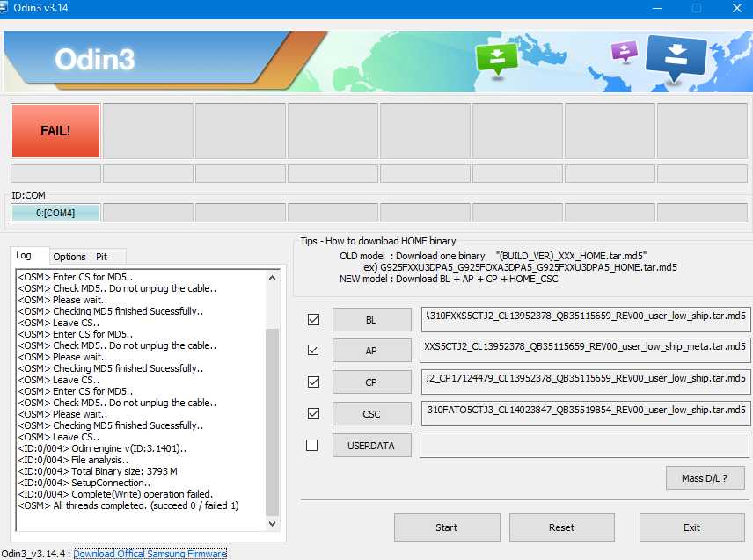Switch to the Log tab
Image resolution: width=753 pixels, height=560 pixels.
tap(29, 255)
